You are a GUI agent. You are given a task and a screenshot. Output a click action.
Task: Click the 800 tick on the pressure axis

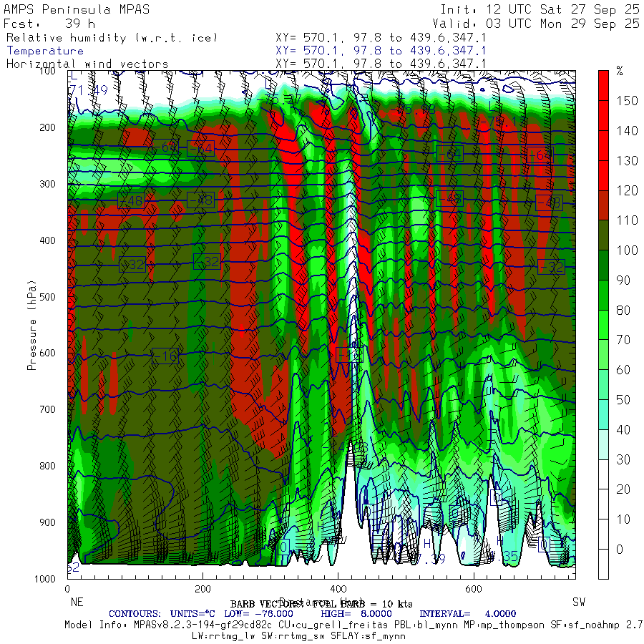click(47, 466)
